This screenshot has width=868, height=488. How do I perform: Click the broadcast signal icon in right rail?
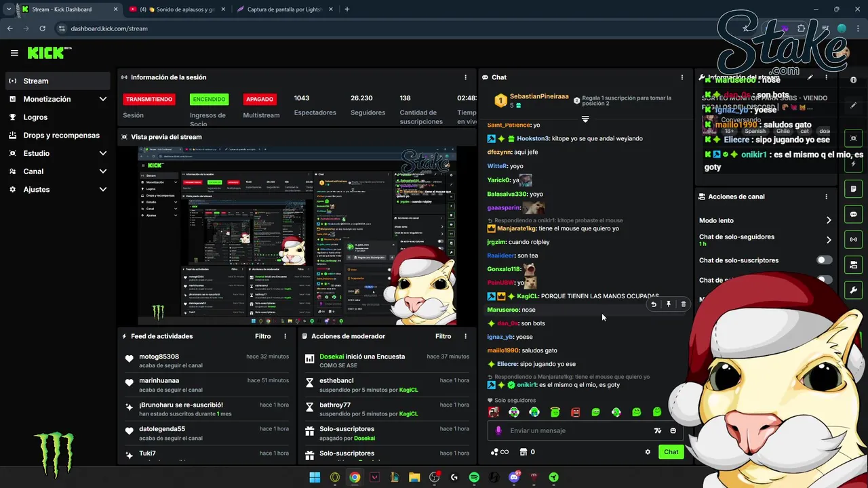853,239
